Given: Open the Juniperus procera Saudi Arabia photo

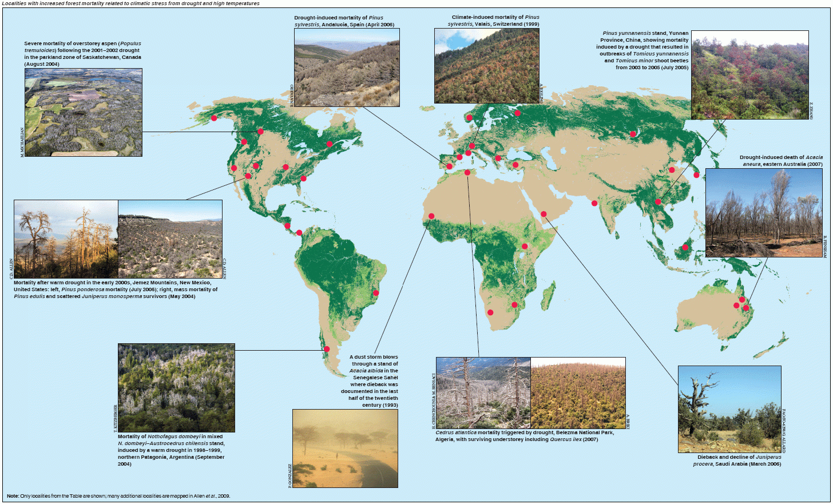Looking at the screenshot, I should pos(729,410).
